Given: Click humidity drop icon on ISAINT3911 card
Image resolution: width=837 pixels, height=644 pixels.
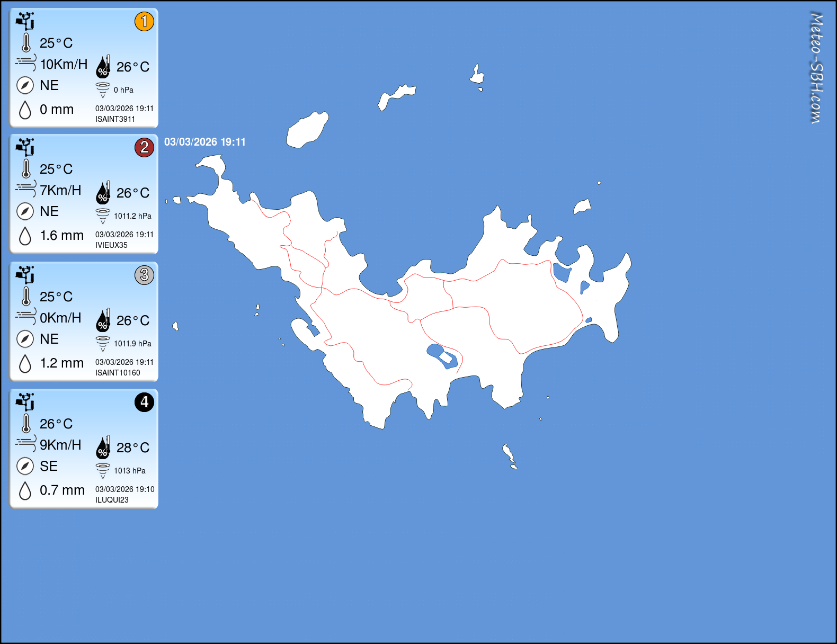Looking at the screenshot, I should pos(103,66).
